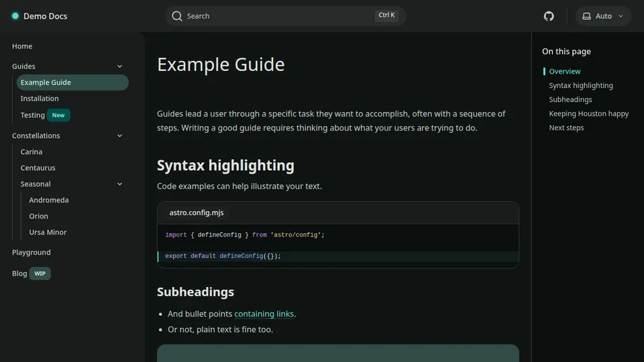Image resolution: width=644 pixels, height=362 pixels.
Task: Jump to Syntax highlighting in table of contents
Action: click(x=581, y=85)
